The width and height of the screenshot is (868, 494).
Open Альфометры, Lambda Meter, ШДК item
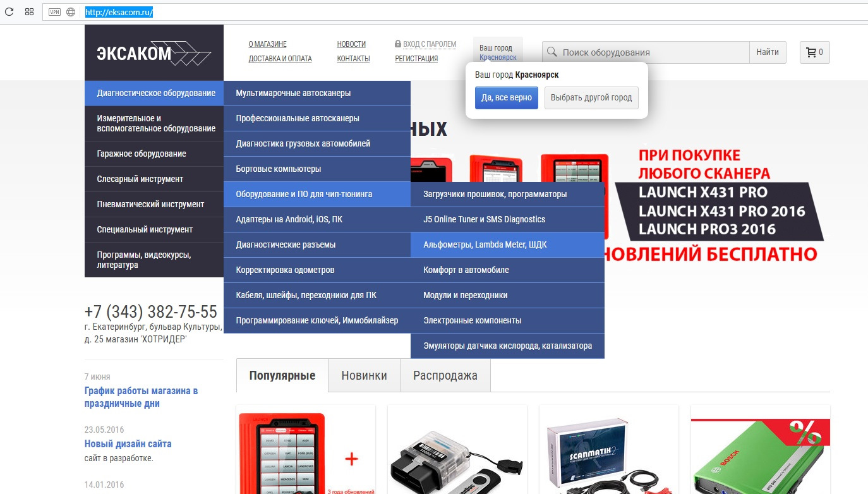pos(507,245)
